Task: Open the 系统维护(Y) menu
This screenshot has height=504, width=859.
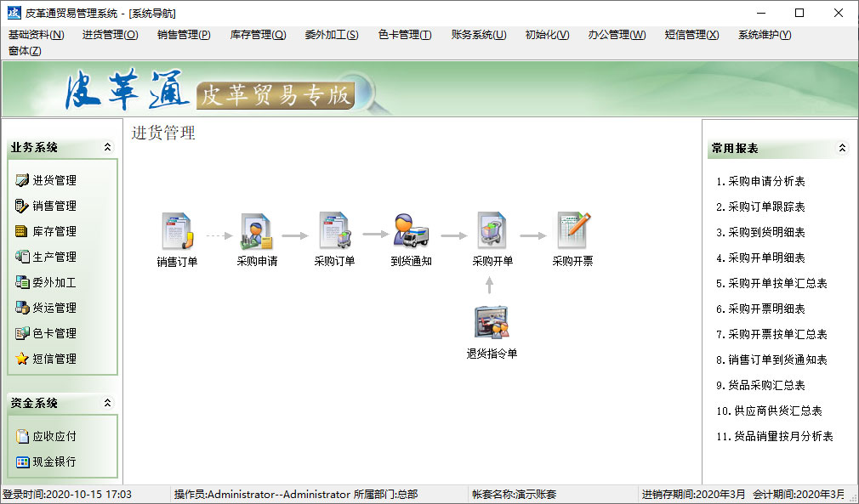Action: point(765,35)
